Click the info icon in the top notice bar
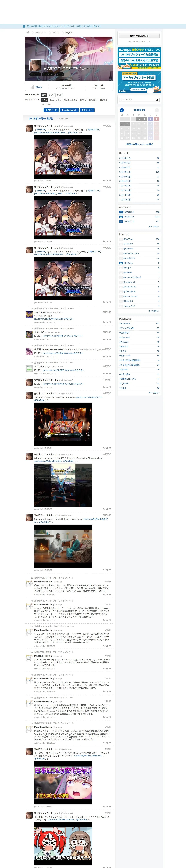Image resolution: width=186 pixels, height=868 pixels. coord(24,26)
